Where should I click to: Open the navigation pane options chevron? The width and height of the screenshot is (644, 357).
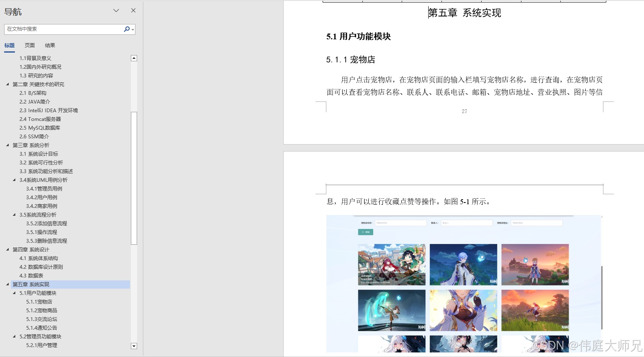[116, 10]
